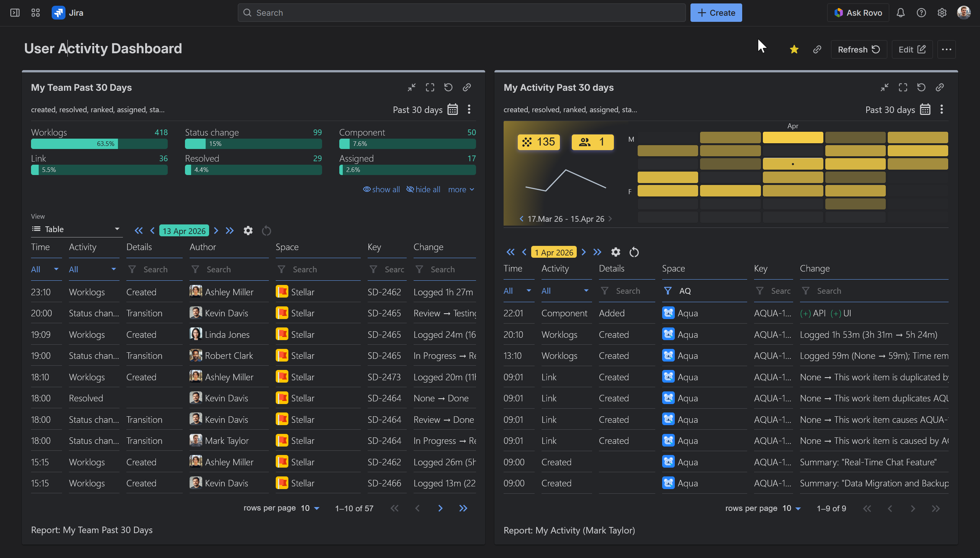Show all hidden stat categories
980x558 pixels.
coord(381,189)
